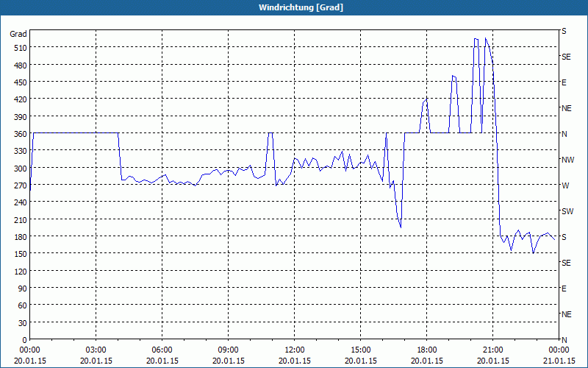The width and height of the screenshot is (588, 368).
Task: Click the 390 degree axis label
Action: point(21,117)
